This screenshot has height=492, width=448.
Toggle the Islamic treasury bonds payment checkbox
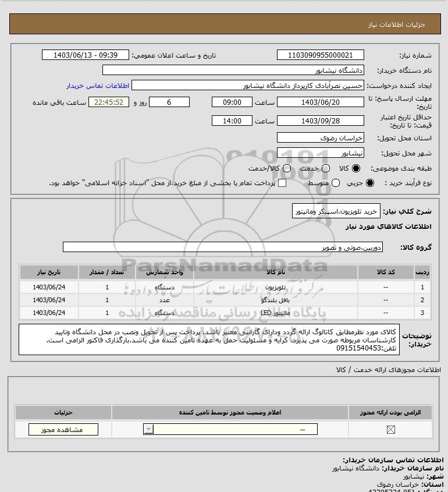pyautogui.click(x=282, y=183)
